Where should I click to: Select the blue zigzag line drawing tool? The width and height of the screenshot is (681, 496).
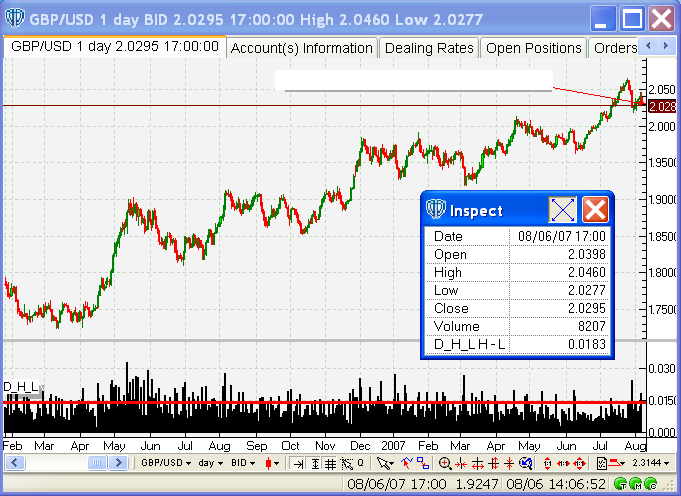coord(407,463)
